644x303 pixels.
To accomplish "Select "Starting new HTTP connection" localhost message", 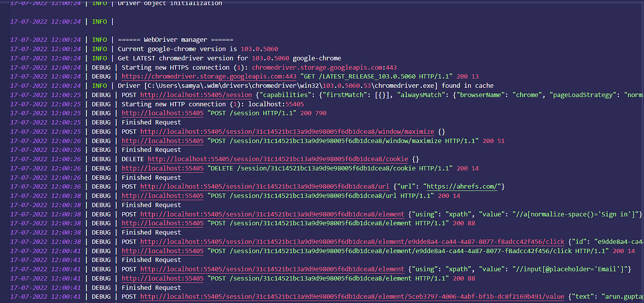I will tap(213, 104).
